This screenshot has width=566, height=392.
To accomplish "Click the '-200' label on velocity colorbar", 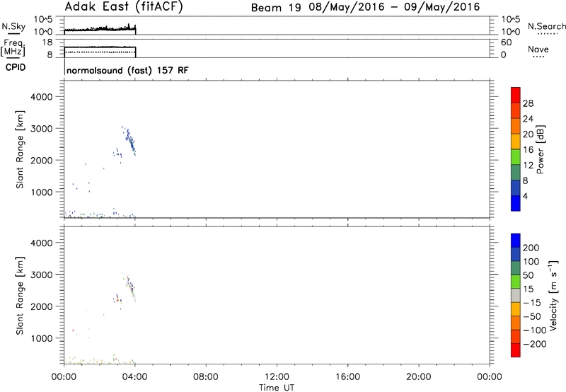I will point(534,344).
